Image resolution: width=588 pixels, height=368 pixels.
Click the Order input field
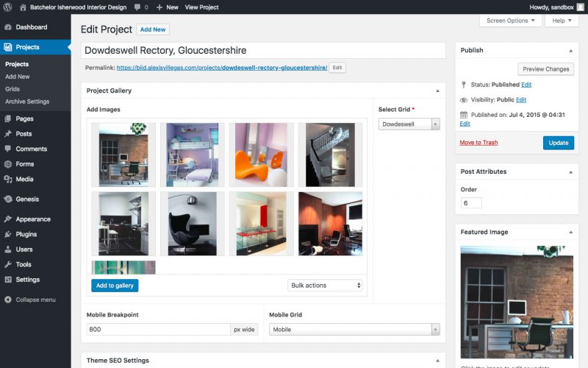(x=471, y=203)
